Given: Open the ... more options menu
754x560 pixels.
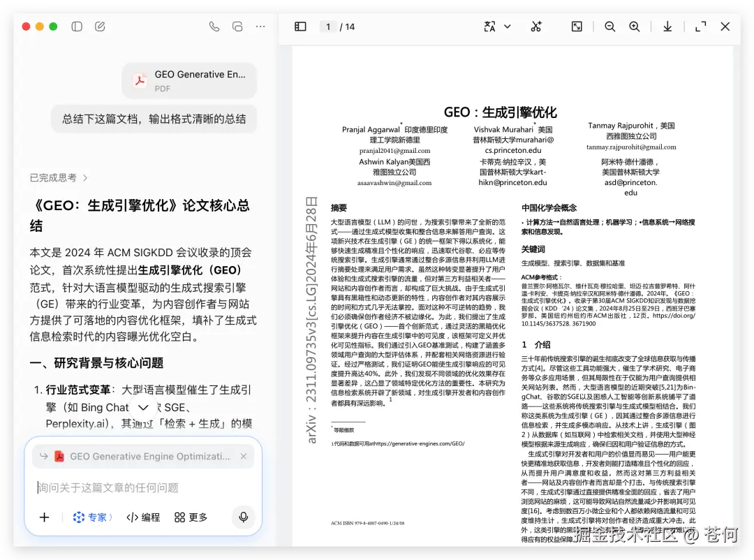Looking at the screenshot, I should [x=260, y=26].
